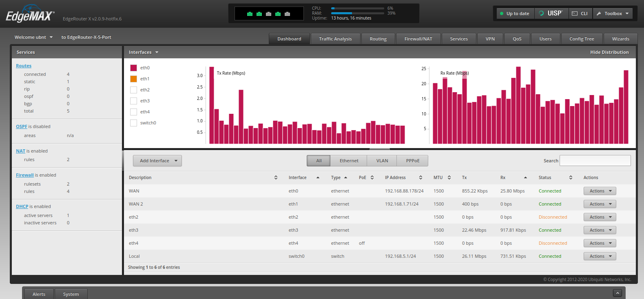Sort by Status column arrows
The width and height of the screenshot is (644, 299).
tap(571, 177)
